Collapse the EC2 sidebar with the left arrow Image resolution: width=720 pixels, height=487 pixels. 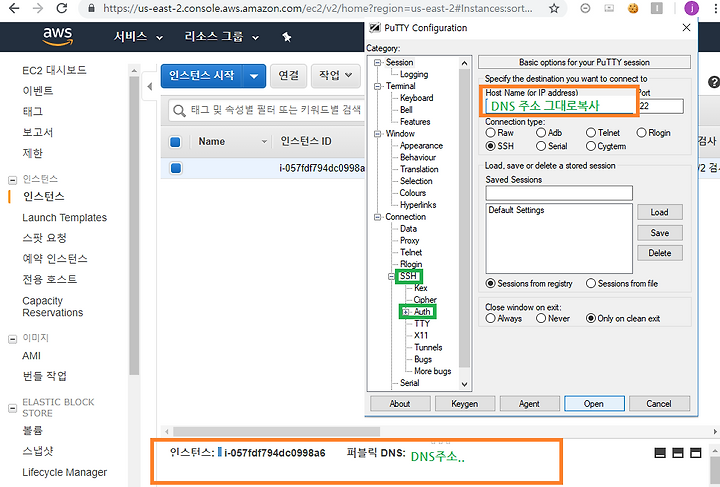[x=149, y=86]
